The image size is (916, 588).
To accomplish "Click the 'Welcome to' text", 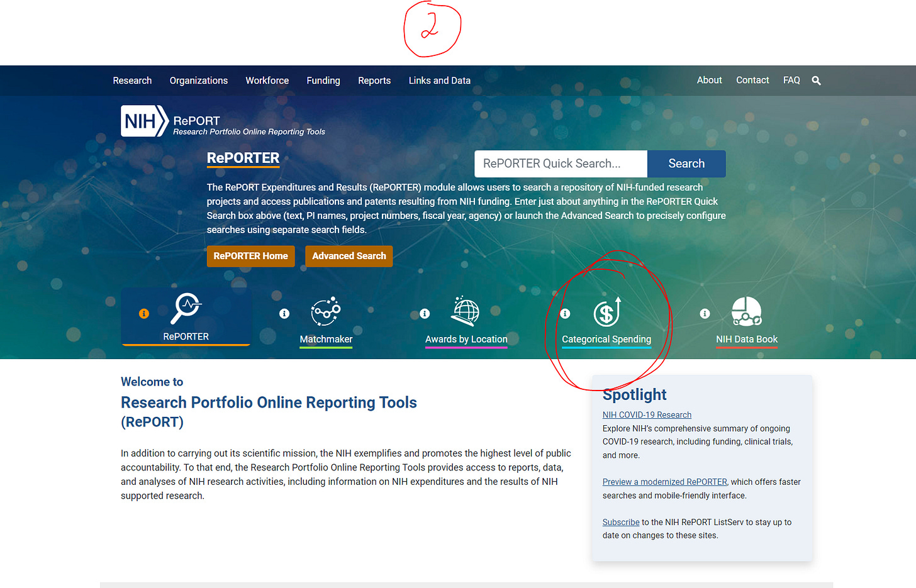I will pyautogui.click(x=152, y=382).
